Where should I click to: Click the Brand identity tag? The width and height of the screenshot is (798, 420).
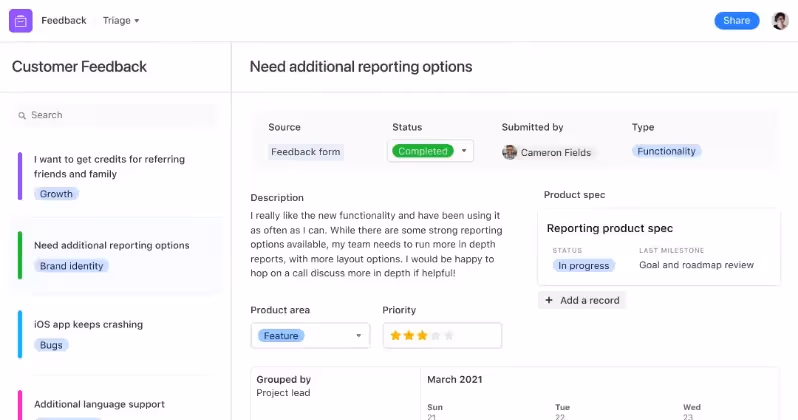[71, 266]
